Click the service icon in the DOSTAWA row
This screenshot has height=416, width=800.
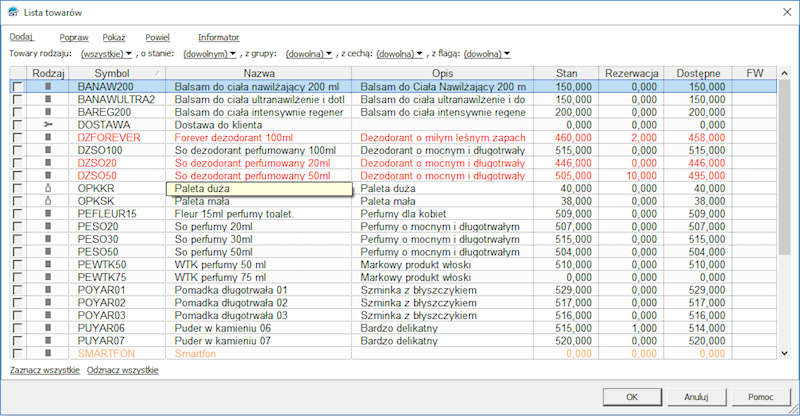(48, 125)
